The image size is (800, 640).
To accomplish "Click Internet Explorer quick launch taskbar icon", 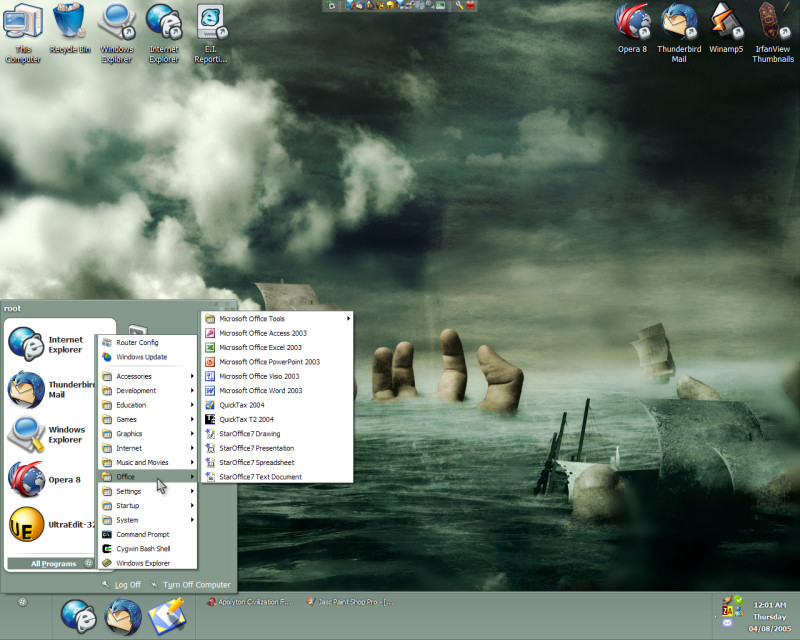I will [x=78, y=615].
